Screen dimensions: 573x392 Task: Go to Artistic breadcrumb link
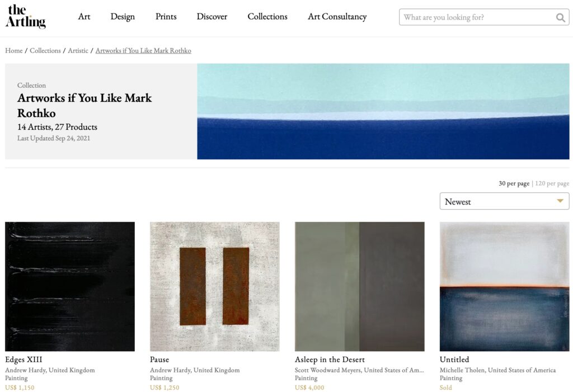click(x=78, y=50)
